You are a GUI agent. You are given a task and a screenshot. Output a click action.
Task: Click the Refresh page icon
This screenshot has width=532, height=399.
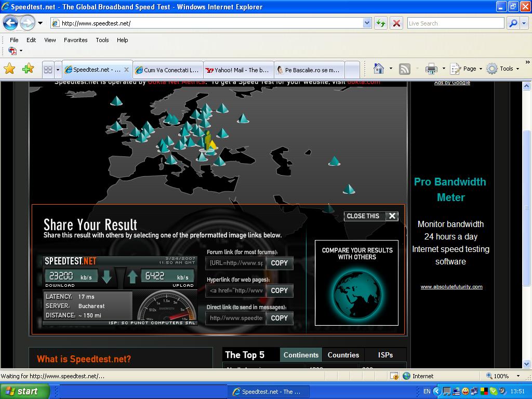tap(381, 23)
